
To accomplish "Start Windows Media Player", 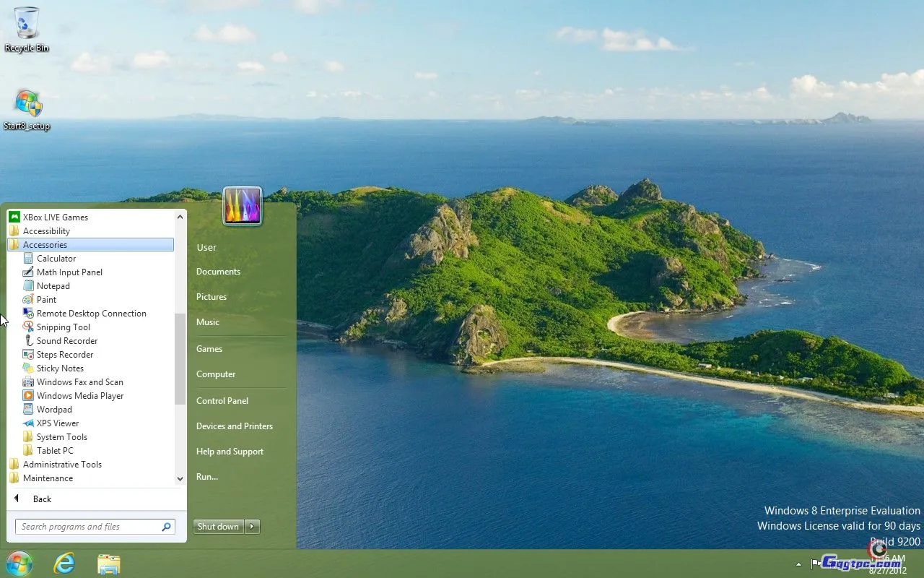I will coord(79,396).
